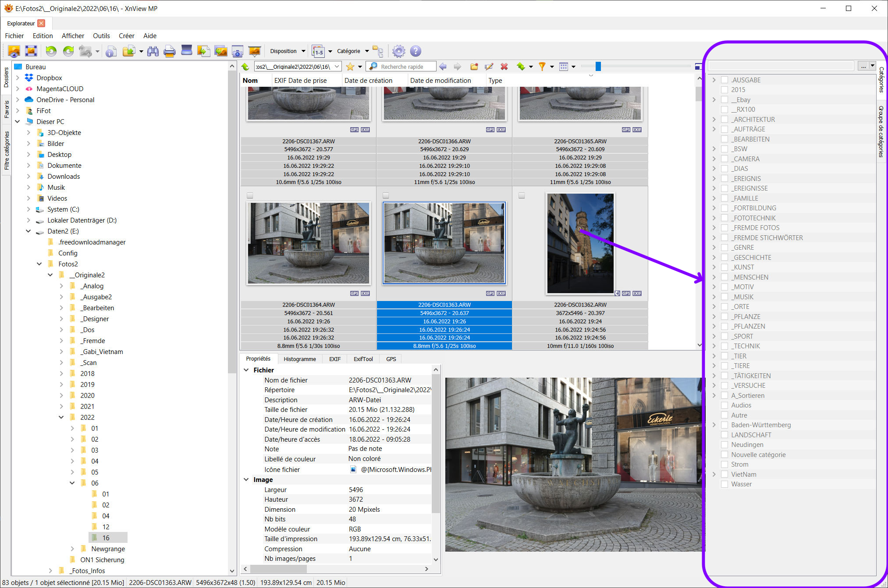Select the 2206-DSC01362.ARW church tower thumbnail

580,244
